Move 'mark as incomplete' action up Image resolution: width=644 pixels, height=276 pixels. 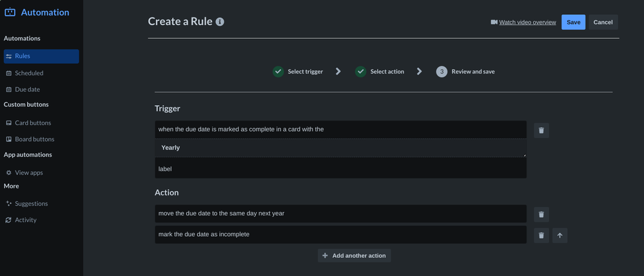(560, 235)
